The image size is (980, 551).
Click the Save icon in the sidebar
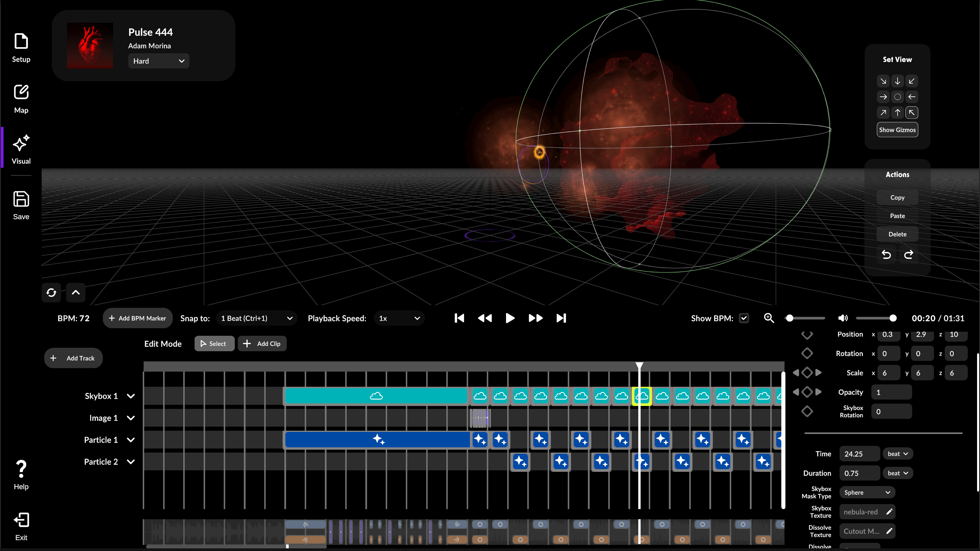coord(21,199)
